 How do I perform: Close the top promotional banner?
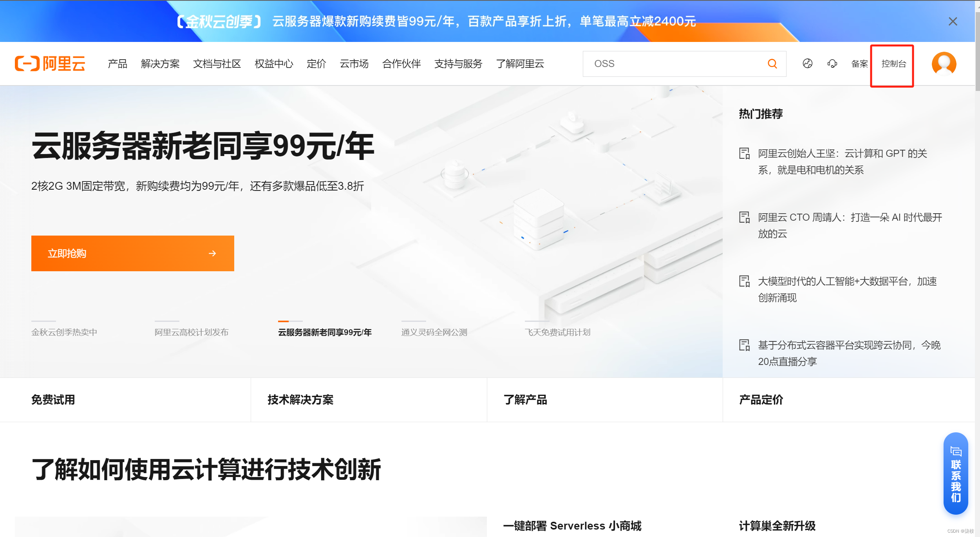[x=953, y=21]
